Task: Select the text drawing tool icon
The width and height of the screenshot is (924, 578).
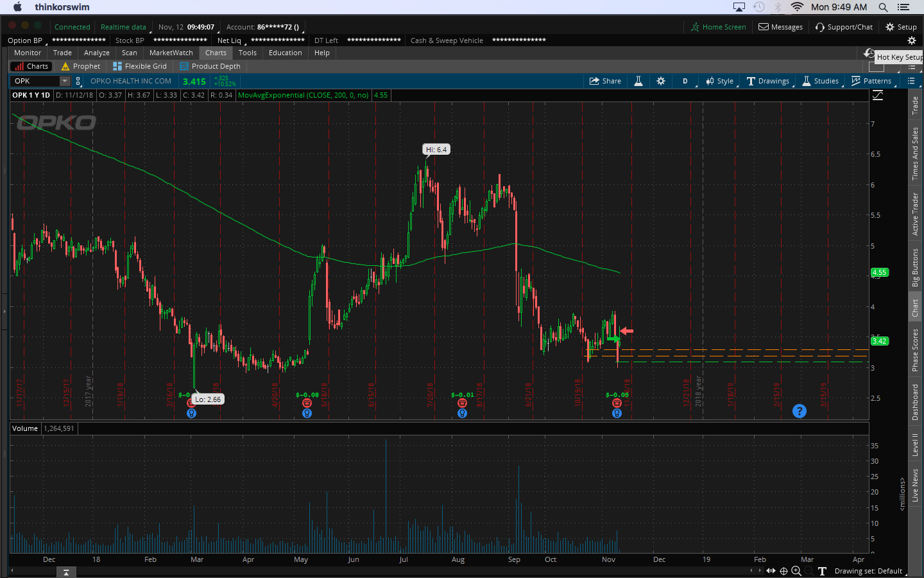Action: 822,571
